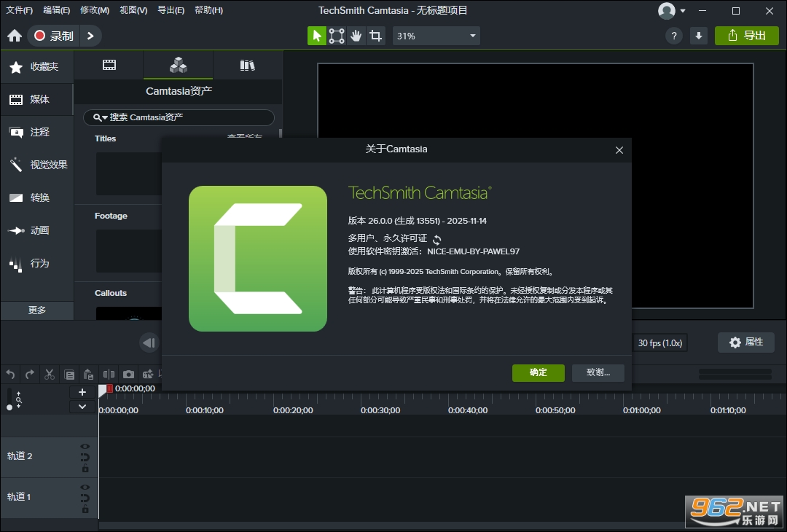Click the Undo arrow icon

pos(10,375)
